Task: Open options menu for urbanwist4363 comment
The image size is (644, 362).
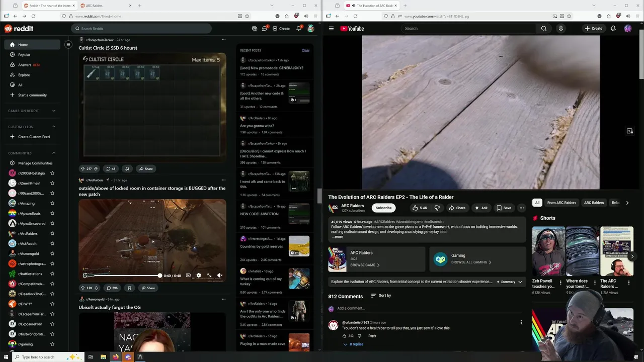Action: 521,322
